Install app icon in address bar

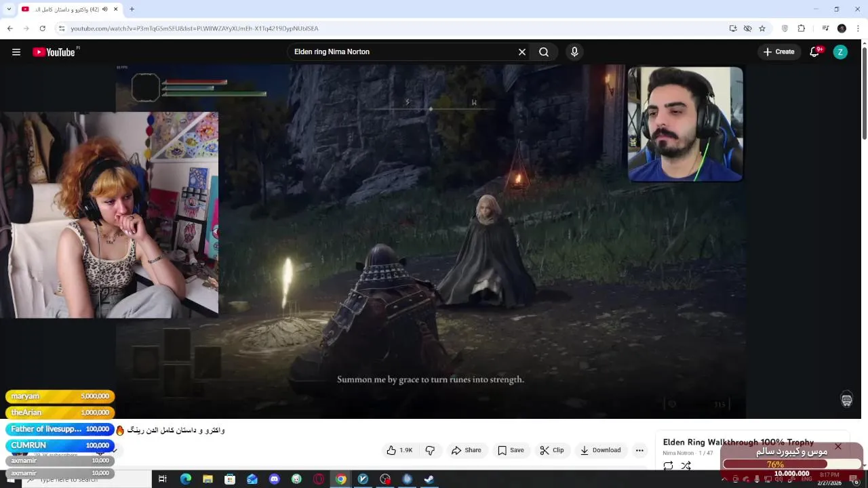[733, 28]
